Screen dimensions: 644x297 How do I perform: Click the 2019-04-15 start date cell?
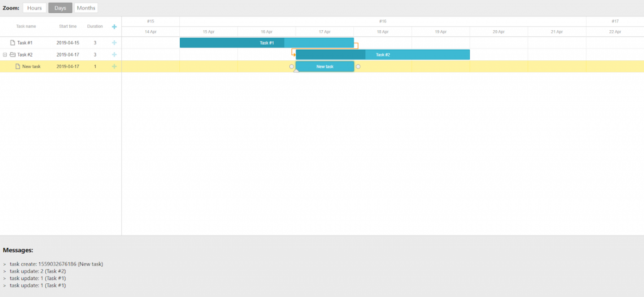coord(68,43)
